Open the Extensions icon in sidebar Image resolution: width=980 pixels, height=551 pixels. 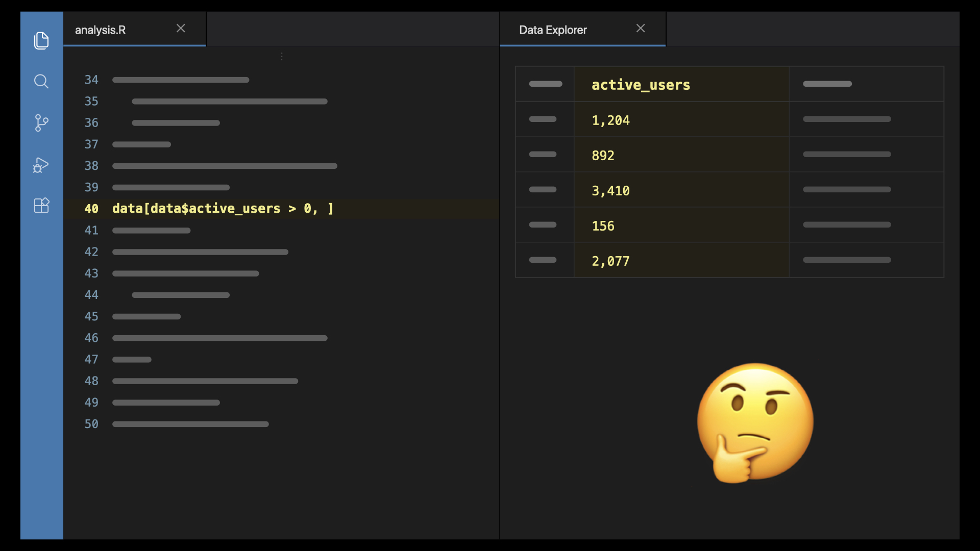41,205
